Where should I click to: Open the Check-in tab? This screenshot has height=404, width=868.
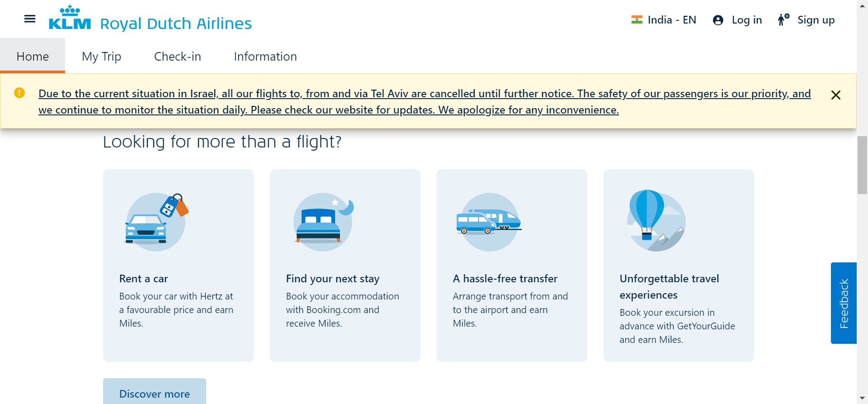[x=177, y=57]
